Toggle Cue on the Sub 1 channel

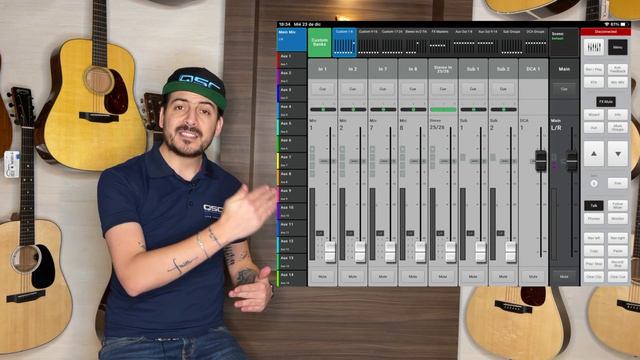coord(473,89)
